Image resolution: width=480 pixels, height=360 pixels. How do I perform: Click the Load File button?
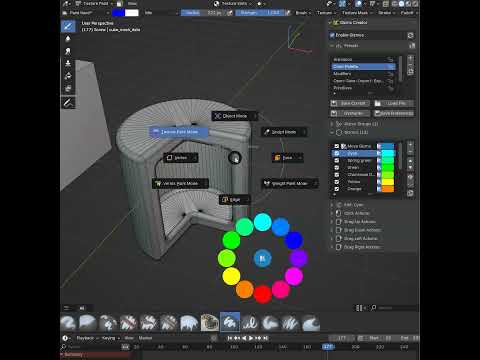click(394, 103)
